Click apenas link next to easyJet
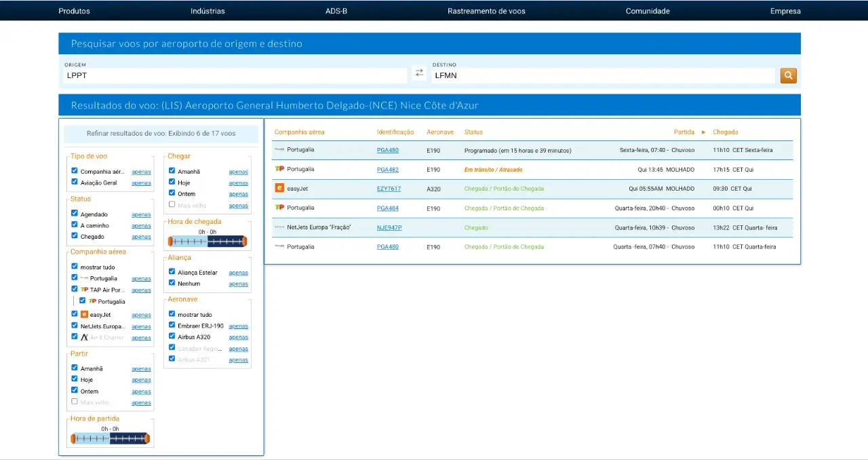Screen dimensions: 868x460 click(x=141, y=315)
